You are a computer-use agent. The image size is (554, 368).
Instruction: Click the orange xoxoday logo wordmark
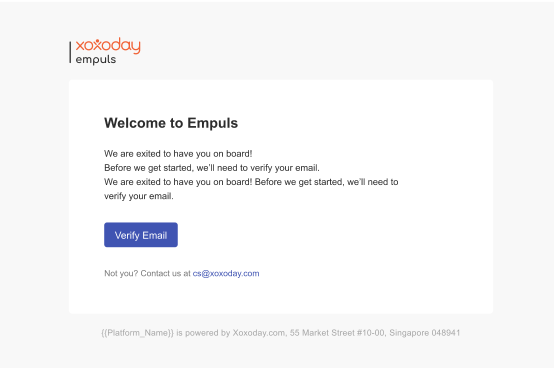pos(108,46)
